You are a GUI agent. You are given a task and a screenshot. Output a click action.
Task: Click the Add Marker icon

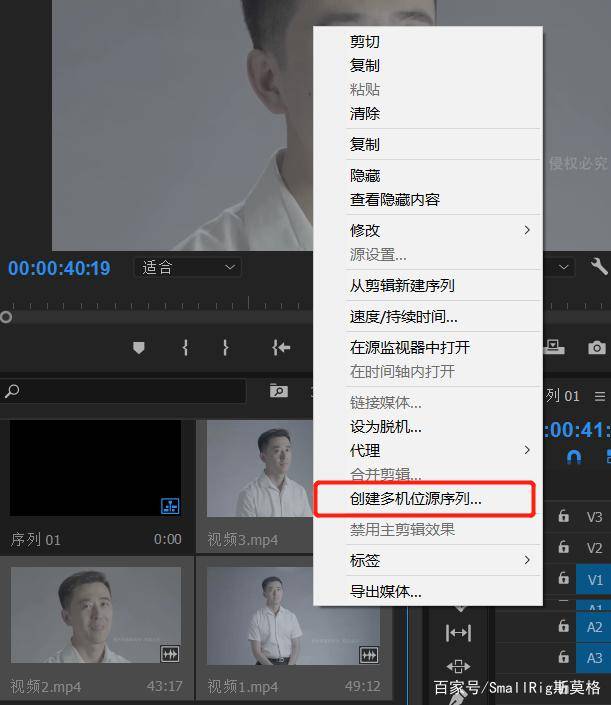[139, 347]
